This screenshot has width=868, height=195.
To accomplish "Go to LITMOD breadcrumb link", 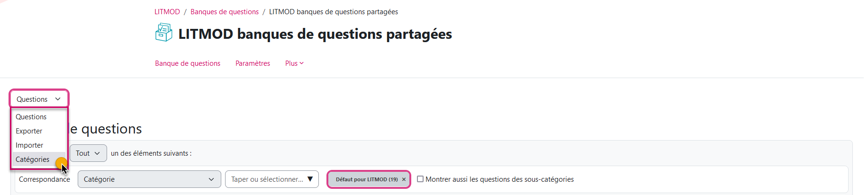I will (167, 12).
